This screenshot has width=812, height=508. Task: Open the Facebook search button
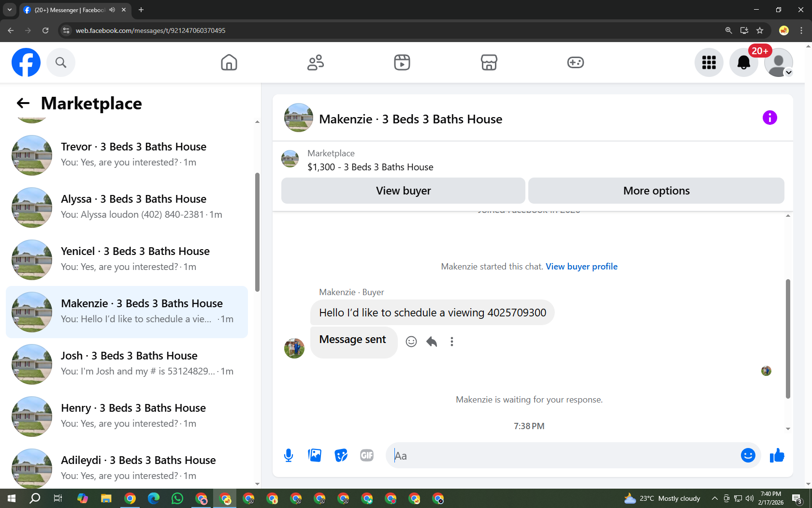coord(61,62)
